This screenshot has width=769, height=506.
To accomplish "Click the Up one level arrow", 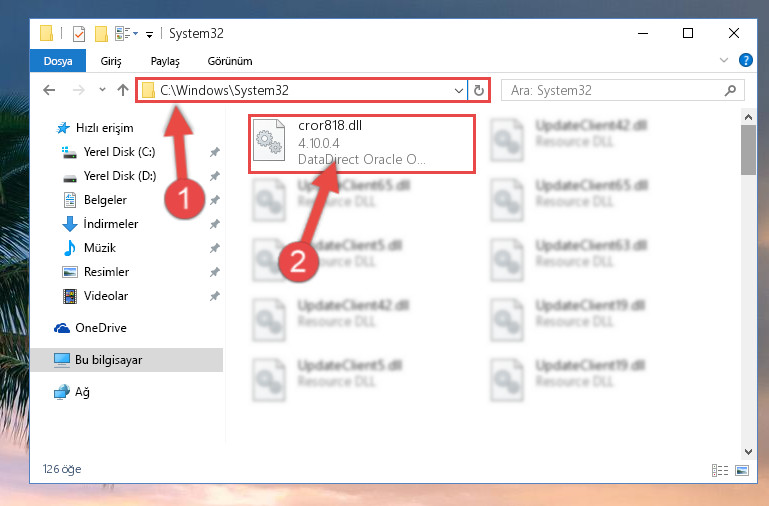I will pos(123,90).
